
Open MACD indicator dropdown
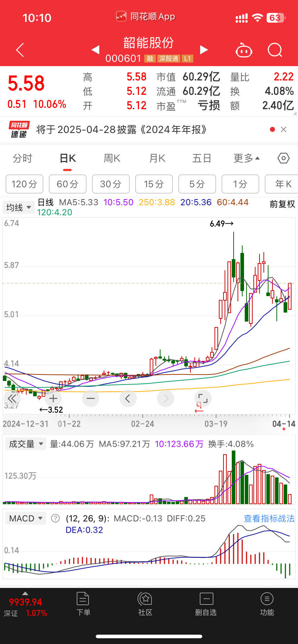pos(26,518)
